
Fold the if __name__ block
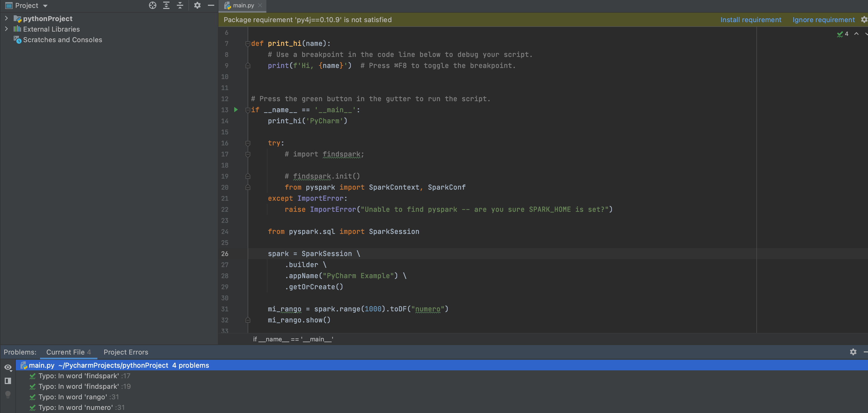pyautogui.click(x=248, y=110)
